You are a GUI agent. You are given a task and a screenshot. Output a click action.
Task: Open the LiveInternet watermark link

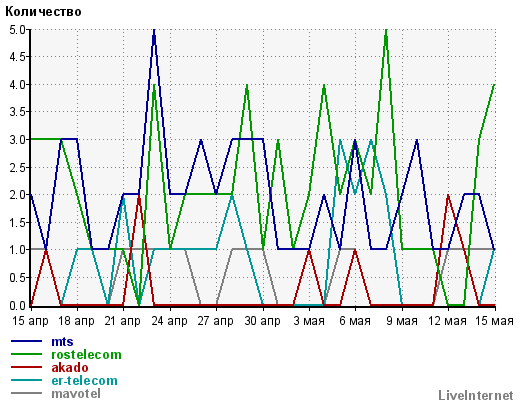click(x=476, y=395)
